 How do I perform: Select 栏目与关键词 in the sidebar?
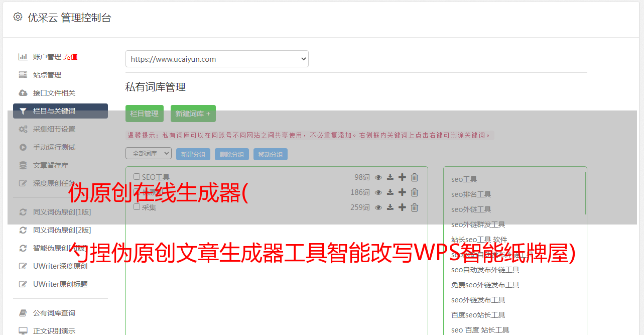[x=60, y=111]
